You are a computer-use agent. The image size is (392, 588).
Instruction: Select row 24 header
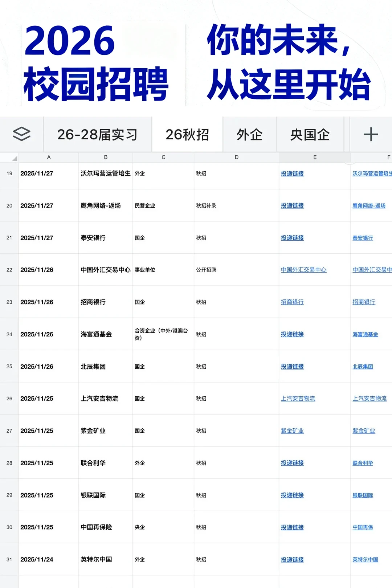coord(9,334)
